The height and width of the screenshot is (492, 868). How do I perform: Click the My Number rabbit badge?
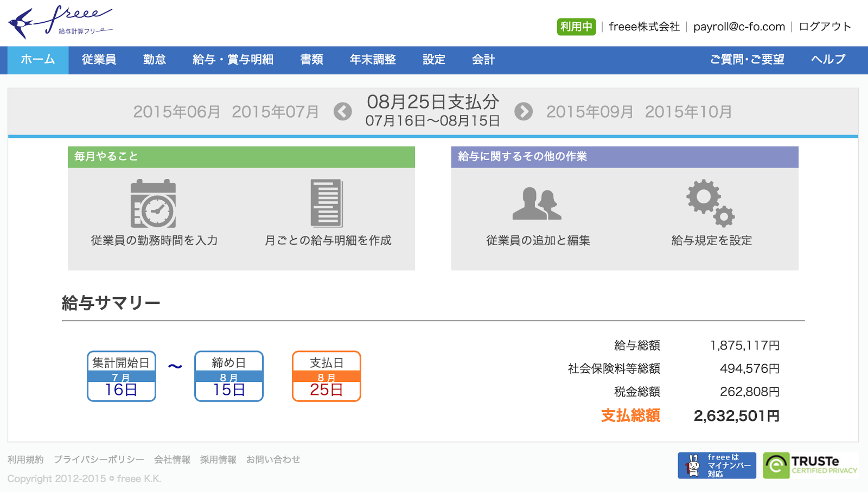717,465
